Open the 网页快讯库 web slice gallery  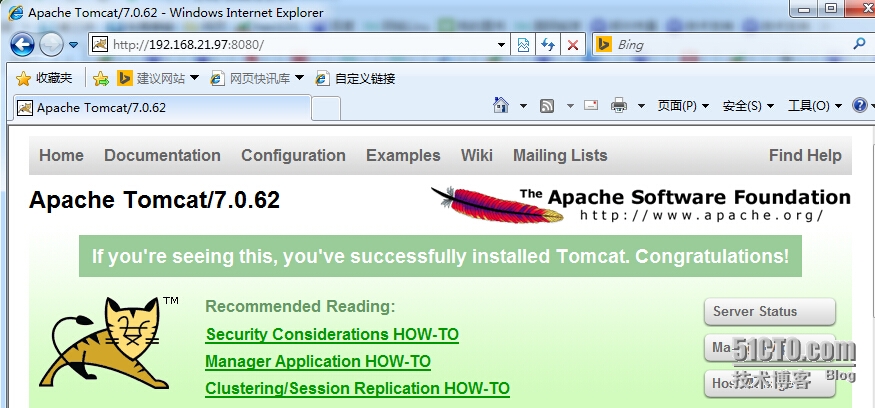point(257,79)
